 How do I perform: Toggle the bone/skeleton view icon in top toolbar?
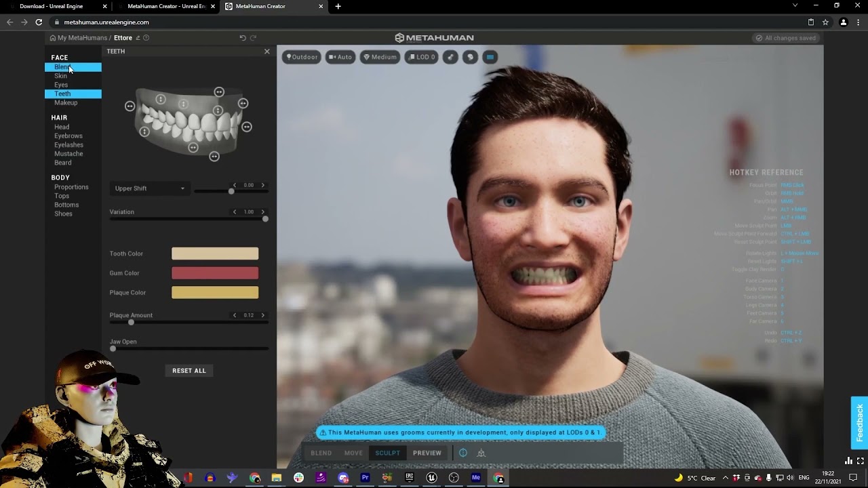(450, 57)
